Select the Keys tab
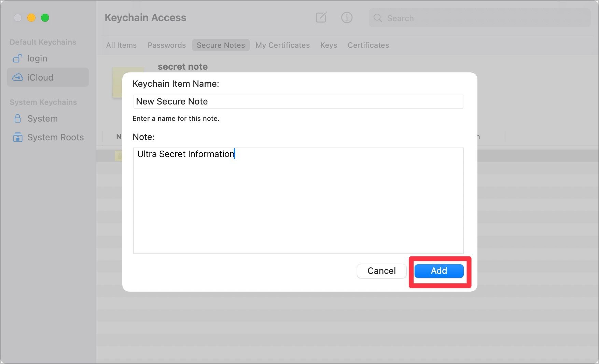The width and height of the screenshot is (599, 364). pos(328,45)
